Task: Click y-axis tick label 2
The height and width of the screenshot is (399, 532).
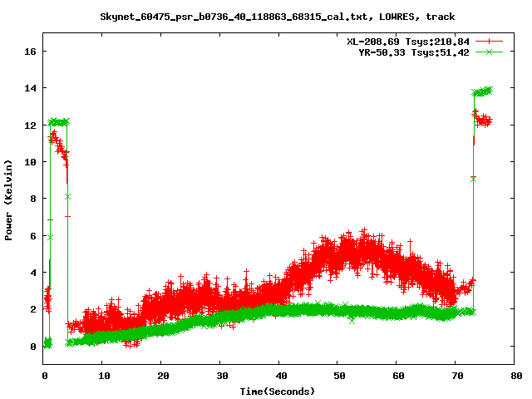Action: click(x=33, y=309)
